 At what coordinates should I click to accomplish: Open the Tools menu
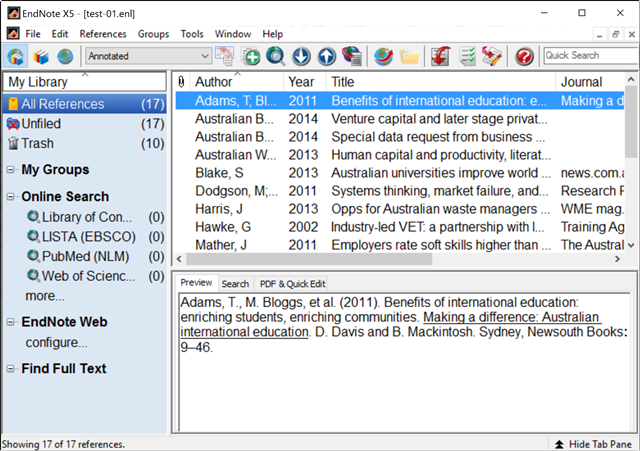click(192, 34)
